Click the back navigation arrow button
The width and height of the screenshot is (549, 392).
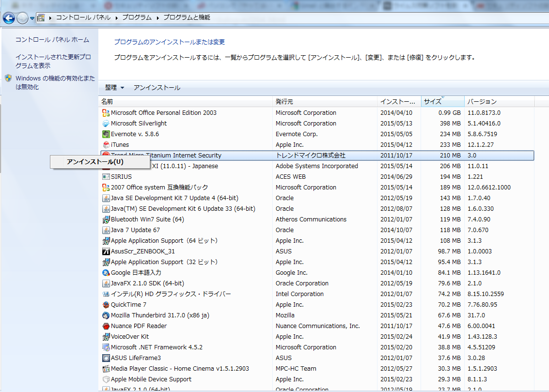9,18
